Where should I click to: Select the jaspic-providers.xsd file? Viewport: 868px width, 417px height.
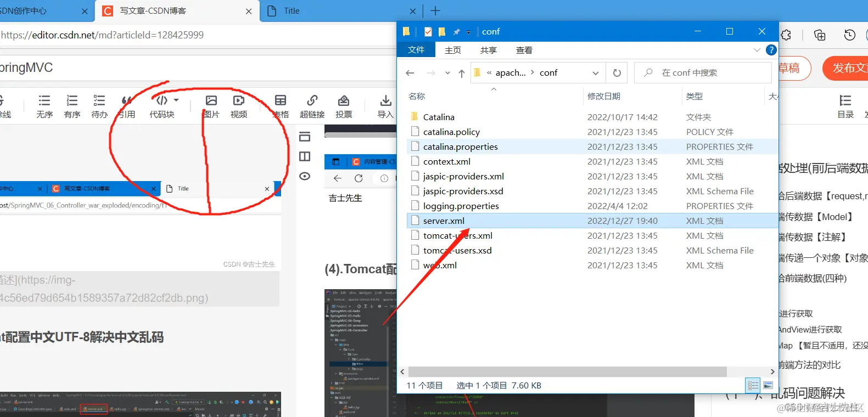463,191
